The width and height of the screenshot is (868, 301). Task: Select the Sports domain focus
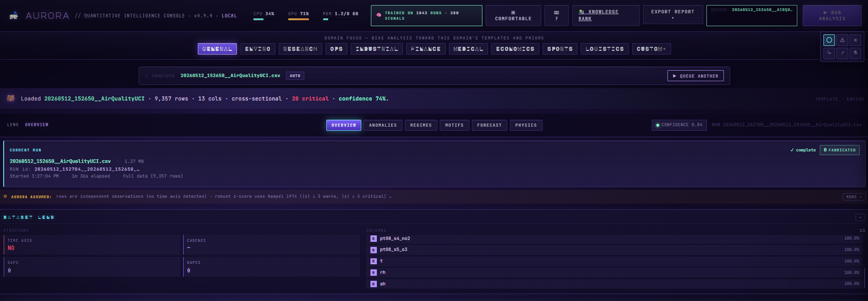pos(560,49)
